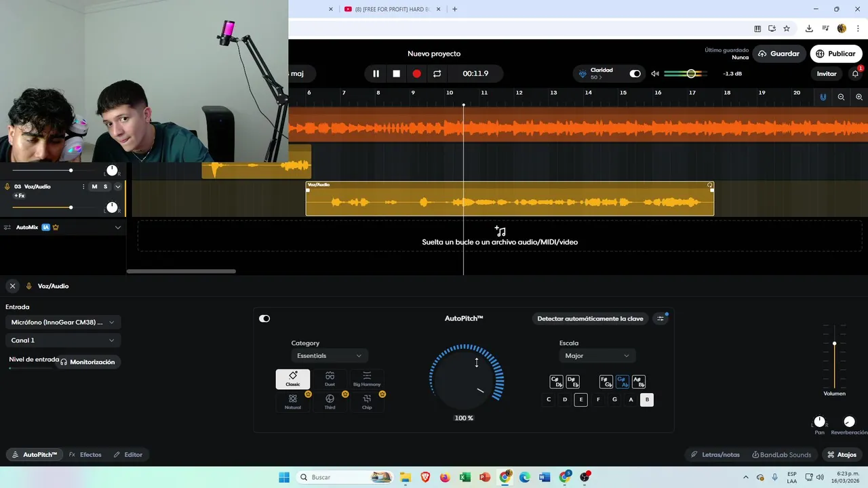
Task: Select the Natural AutoPitch preset
Action: pos(293,402)
